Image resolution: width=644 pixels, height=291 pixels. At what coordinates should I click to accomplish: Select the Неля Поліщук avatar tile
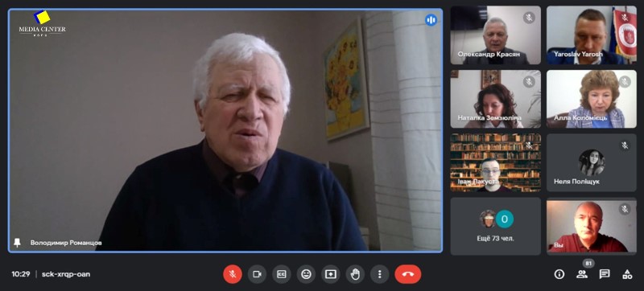click(x=592, y=162)
